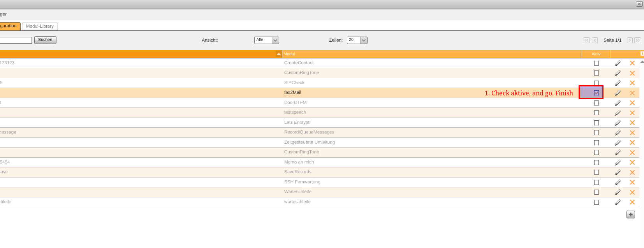This screenshot has width=644, height=248.
Task: Edit the SSH Fernwartung module
Action: (618, 182)
